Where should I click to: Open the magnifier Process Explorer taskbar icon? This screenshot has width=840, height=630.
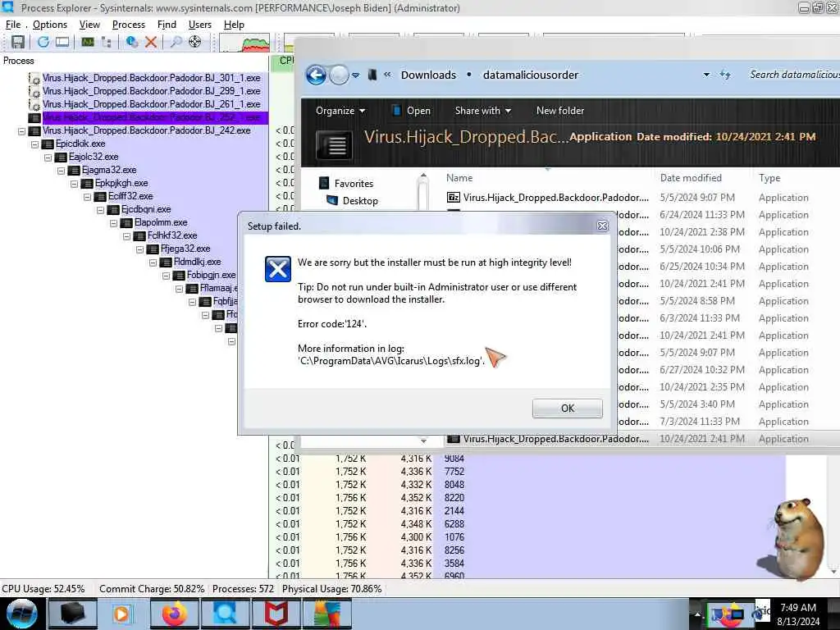226,614
